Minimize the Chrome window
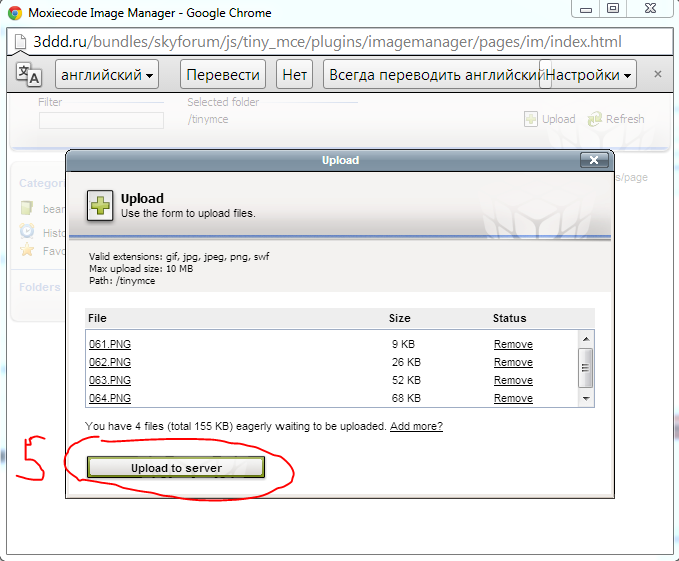The image size is (679, 561). 585,9
